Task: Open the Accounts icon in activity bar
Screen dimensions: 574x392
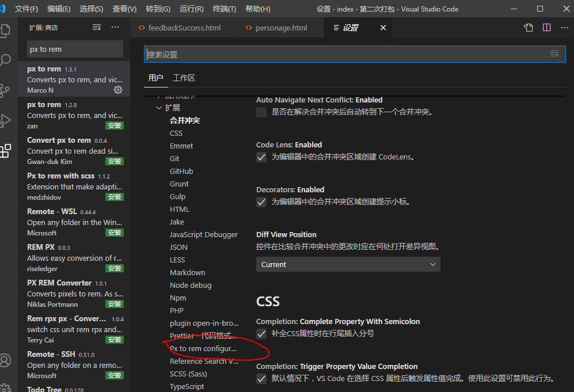Action: [x=5, y=360]
